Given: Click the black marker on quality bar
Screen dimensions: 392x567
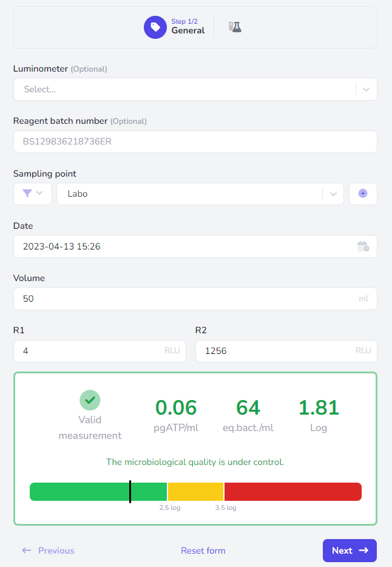Looking at the screenshot, I should click(x=130, y=492).
